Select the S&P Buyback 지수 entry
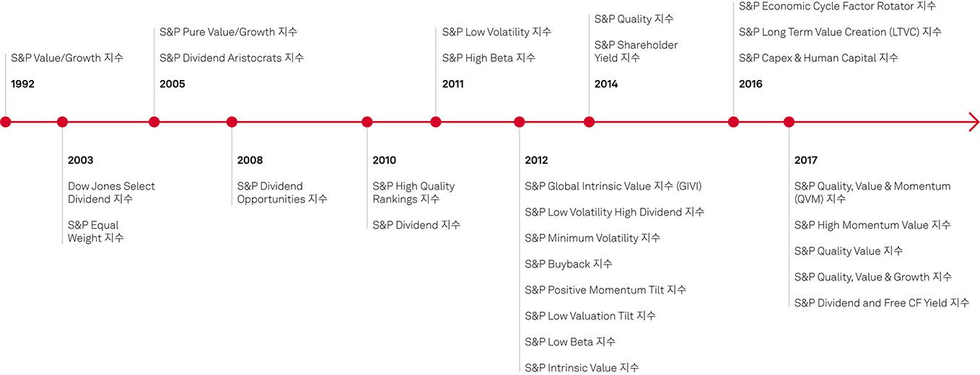 coord(569,264)
